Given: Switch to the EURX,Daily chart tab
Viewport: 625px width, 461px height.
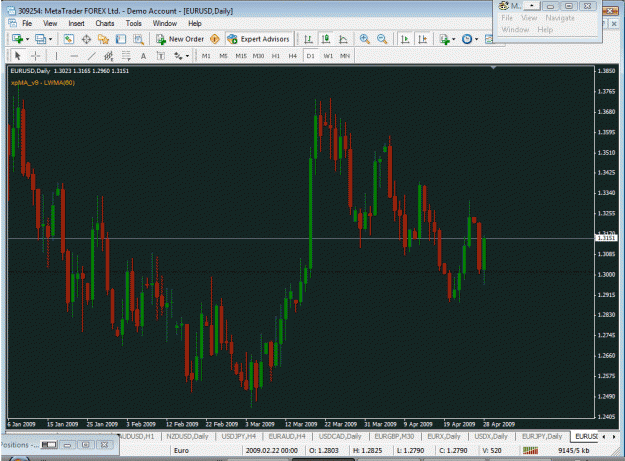Looking at the screenshot, I should [x=444, y=436].
